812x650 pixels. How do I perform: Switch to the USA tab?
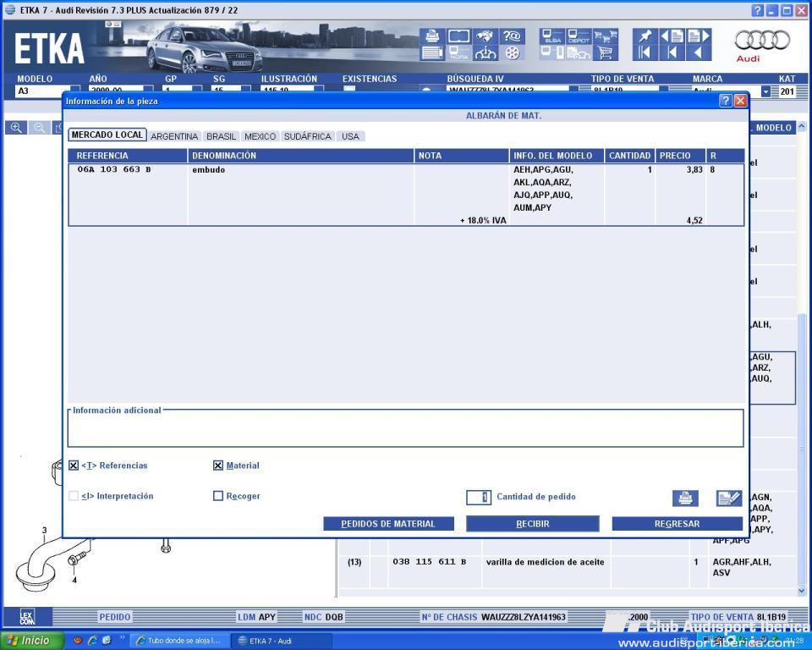tap(350, 136)
